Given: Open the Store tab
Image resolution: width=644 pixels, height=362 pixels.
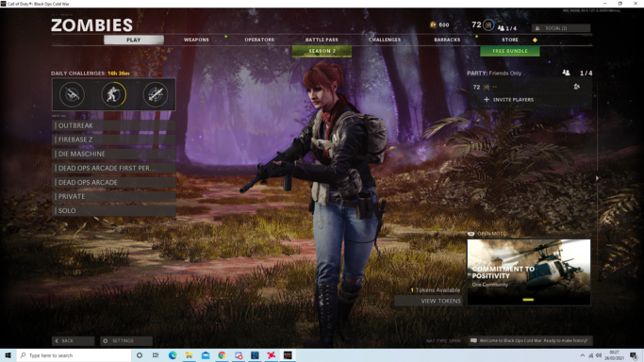Looking at the screenshot, I should pyautogui.click(x=510, y=40).
